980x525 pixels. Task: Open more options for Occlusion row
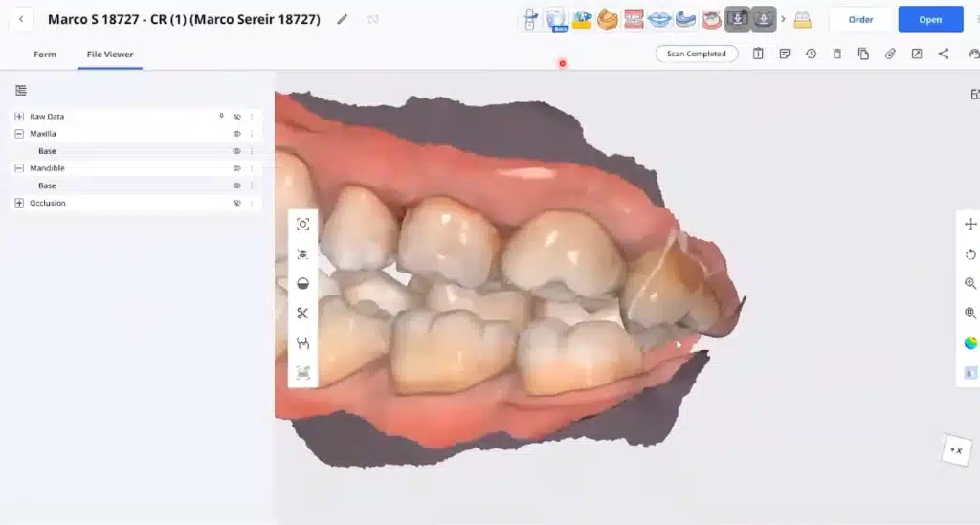(x=252, y=203)
